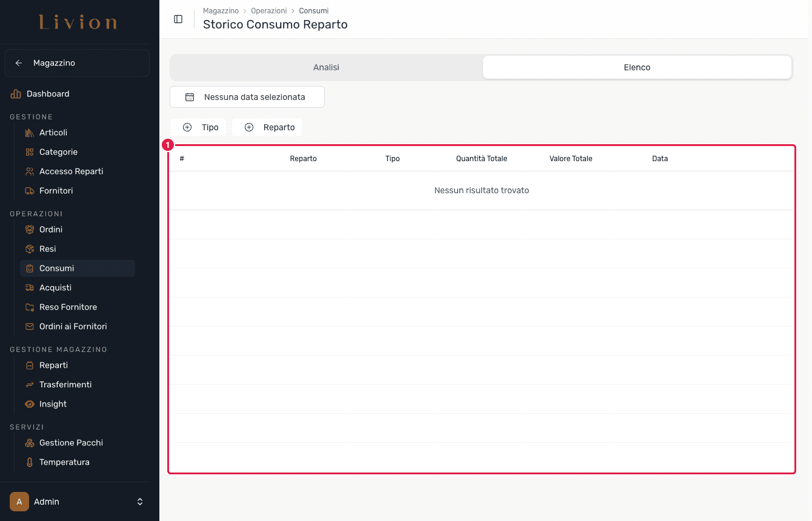
Task: Click the Articoli books icon
Action: tap(29, 133)
